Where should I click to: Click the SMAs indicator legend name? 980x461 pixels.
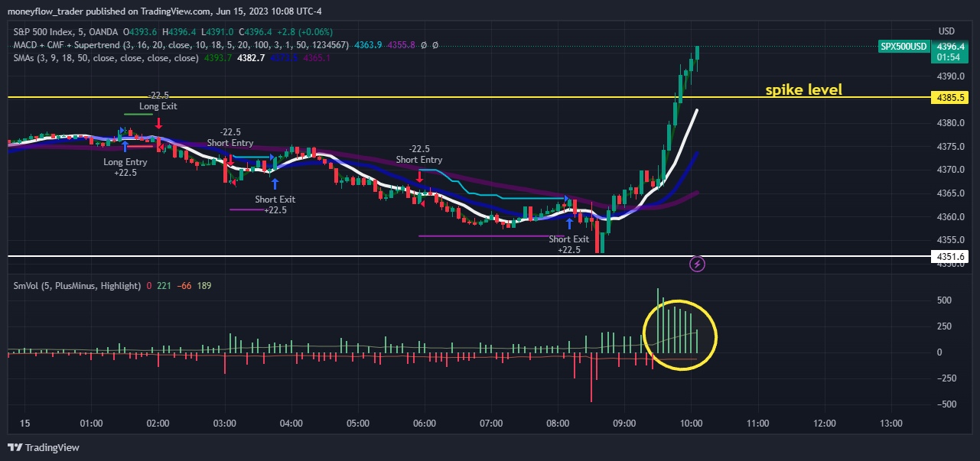point(106,58)
